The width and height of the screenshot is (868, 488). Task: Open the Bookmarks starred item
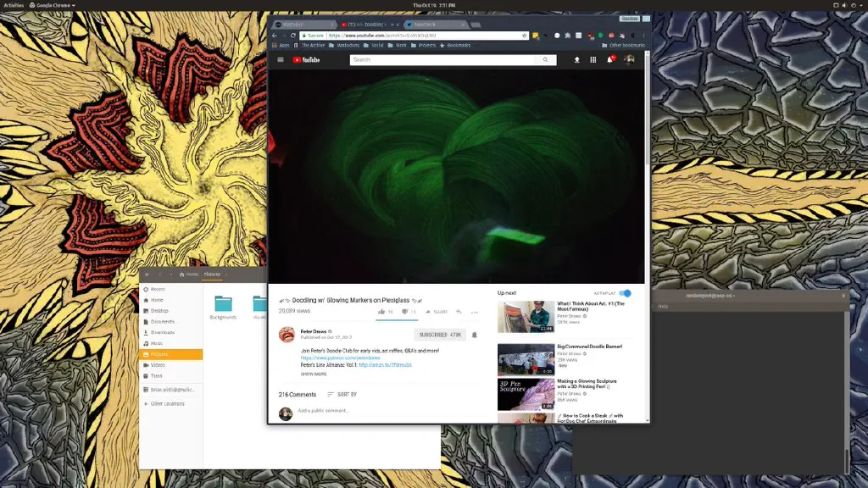[x=455, y=46]
